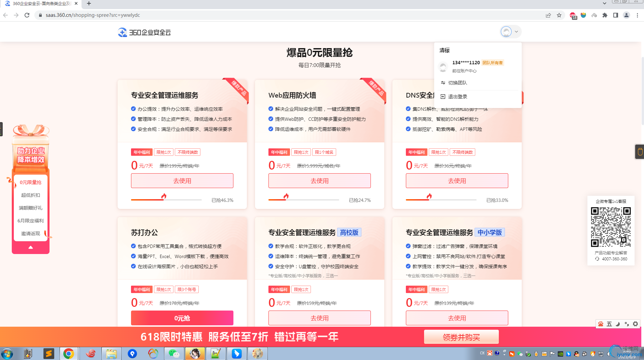Click the red ABP extension icon
644x360 pixels.
tap(573, 15)
